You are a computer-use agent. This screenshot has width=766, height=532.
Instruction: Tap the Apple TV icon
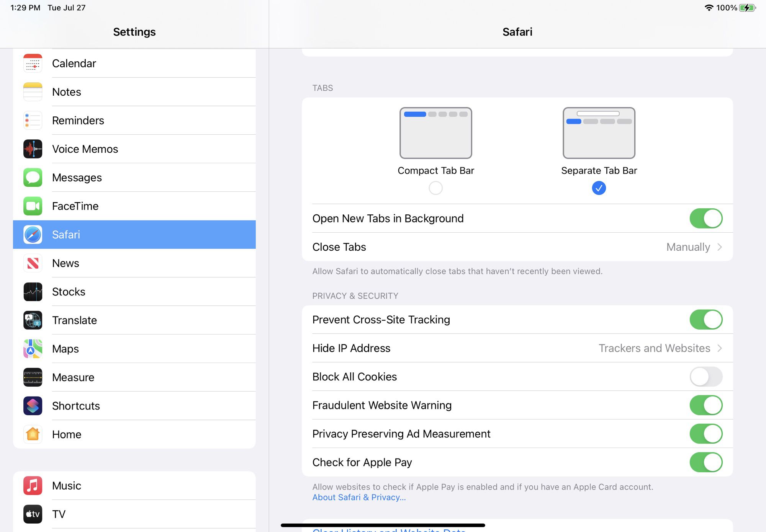(33, 514)
